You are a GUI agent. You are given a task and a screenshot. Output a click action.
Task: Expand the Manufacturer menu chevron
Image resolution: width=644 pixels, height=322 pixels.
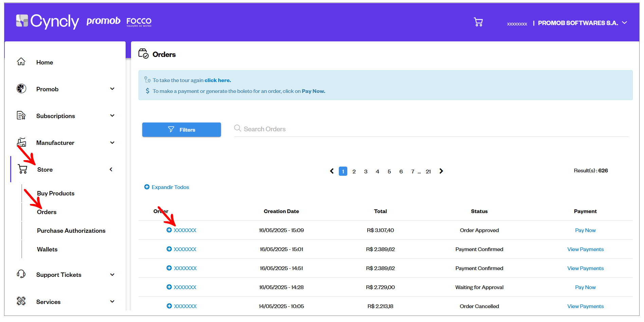pos(112,143)
